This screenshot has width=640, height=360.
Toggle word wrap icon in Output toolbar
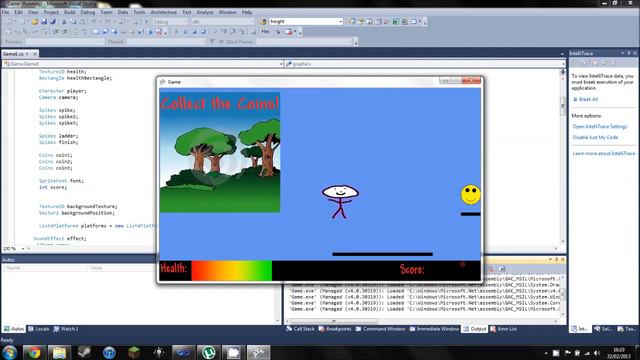point(502,269)
